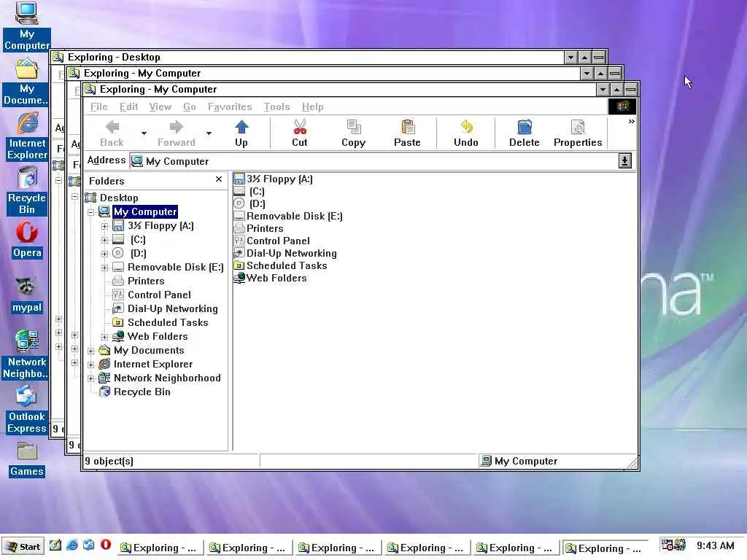Screen dimensions: 747x560
Task: Open the Address bar dropdown arrow
Action: point(624,161)
